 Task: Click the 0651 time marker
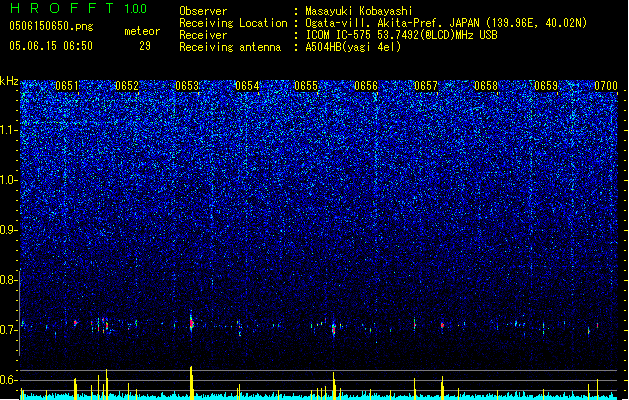(67, 86)
